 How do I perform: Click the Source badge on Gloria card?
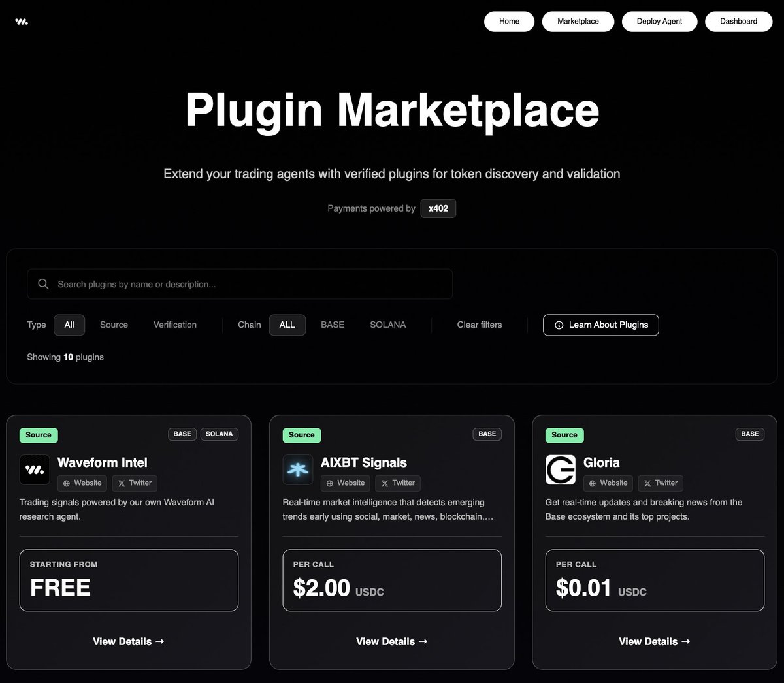tap(564, 435)
